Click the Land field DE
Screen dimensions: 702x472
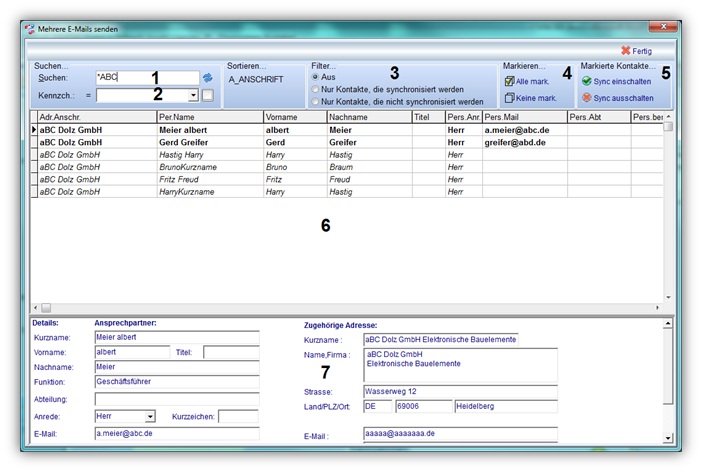tap(377, 406)
